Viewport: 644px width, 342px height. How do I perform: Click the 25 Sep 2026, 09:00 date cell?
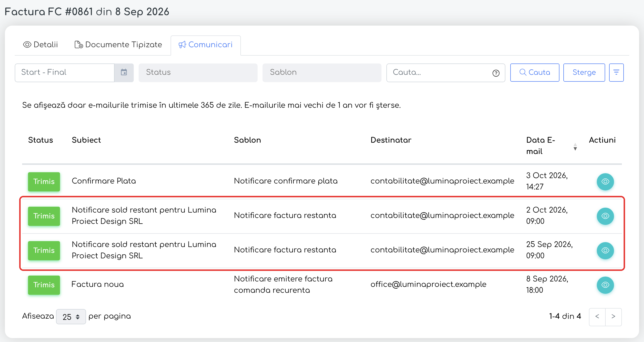tap(549, 250)
